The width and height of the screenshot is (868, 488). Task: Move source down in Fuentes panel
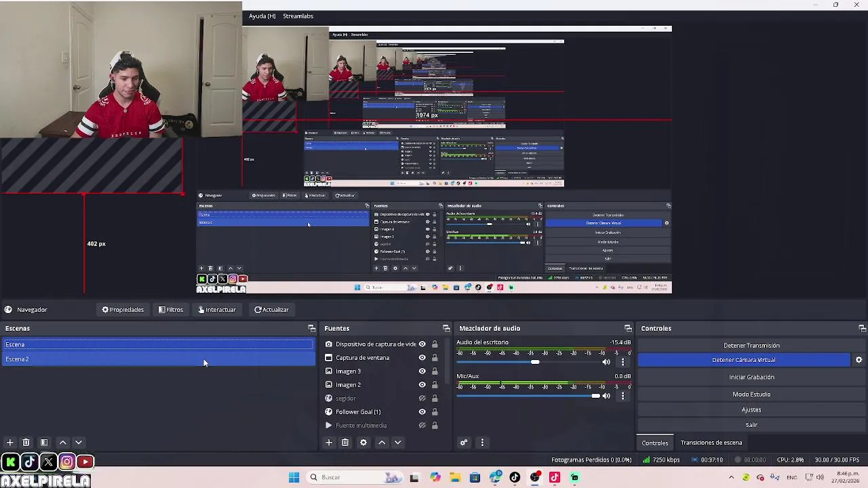(x=398, y=443)
